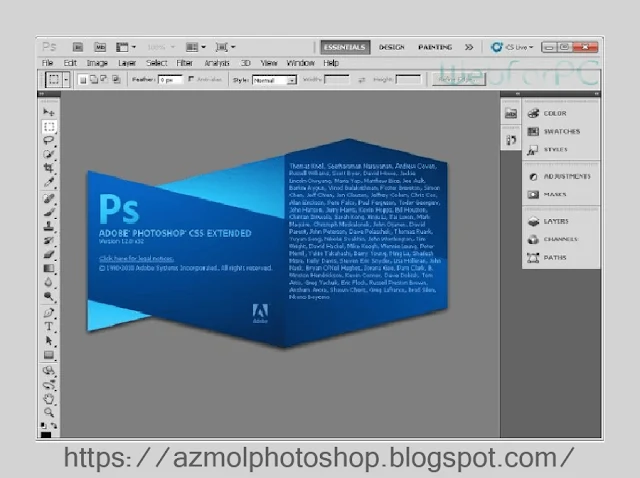Select the Gradient tool
Screen dimensions: 640x478
coord(49,268)
